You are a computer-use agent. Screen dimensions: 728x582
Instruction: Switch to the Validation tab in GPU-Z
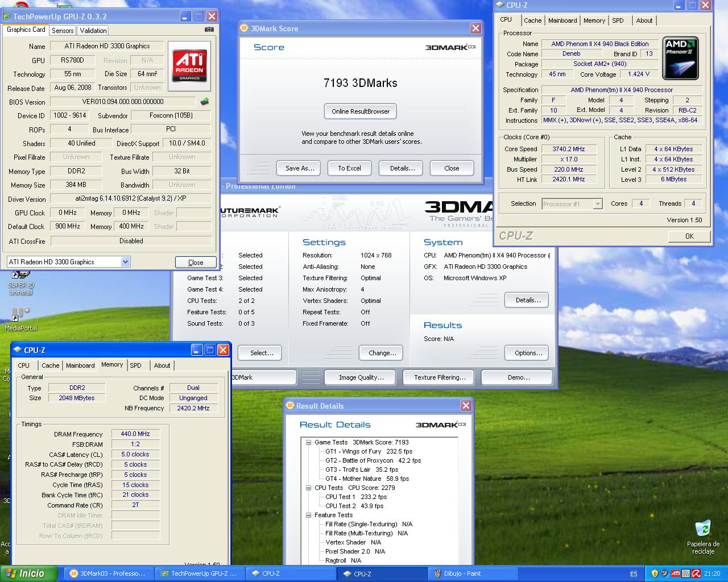click(x=93, y=31)
